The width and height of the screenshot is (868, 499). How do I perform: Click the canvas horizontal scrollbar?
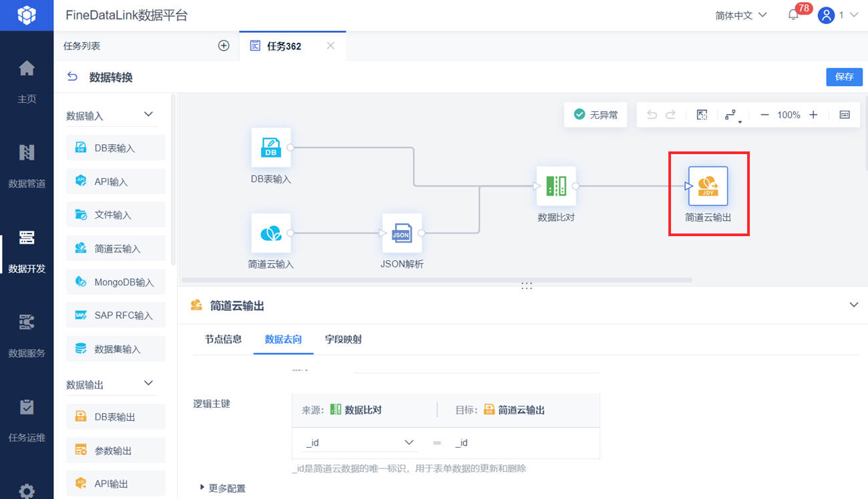pyautogui.click(x=437, y=280)
